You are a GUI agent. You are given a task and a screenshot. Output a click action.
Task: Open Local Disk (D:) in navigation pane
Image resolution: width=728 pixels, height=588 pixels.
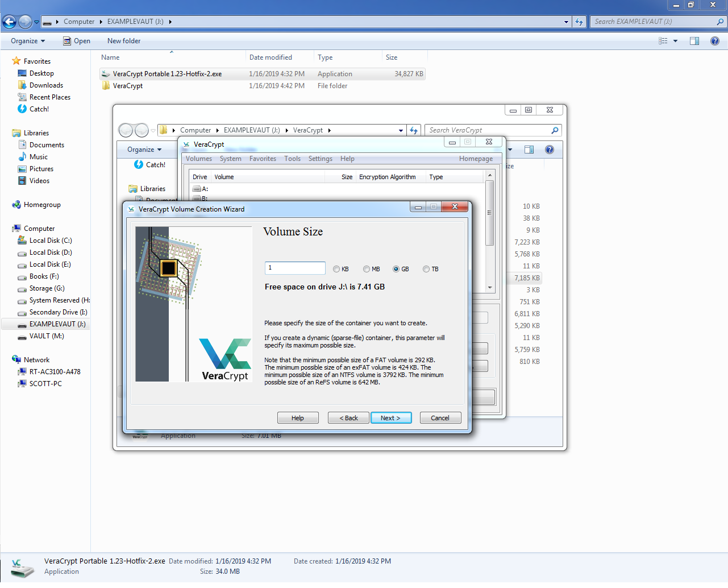tap(51, 252)
